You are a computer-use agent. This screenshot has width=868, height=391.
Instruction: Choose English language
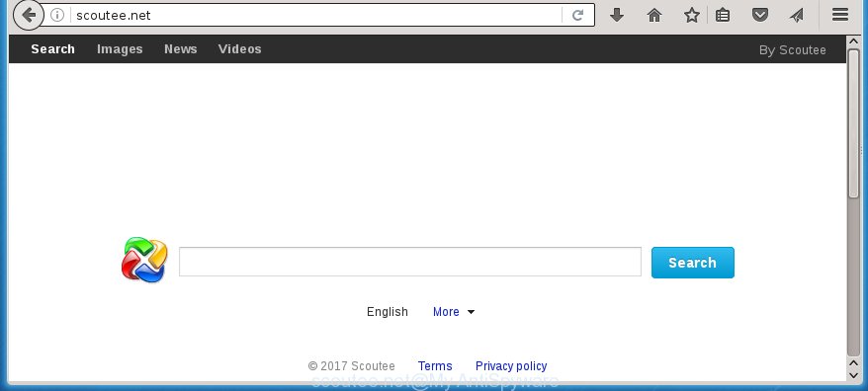(x=387, y=312)
